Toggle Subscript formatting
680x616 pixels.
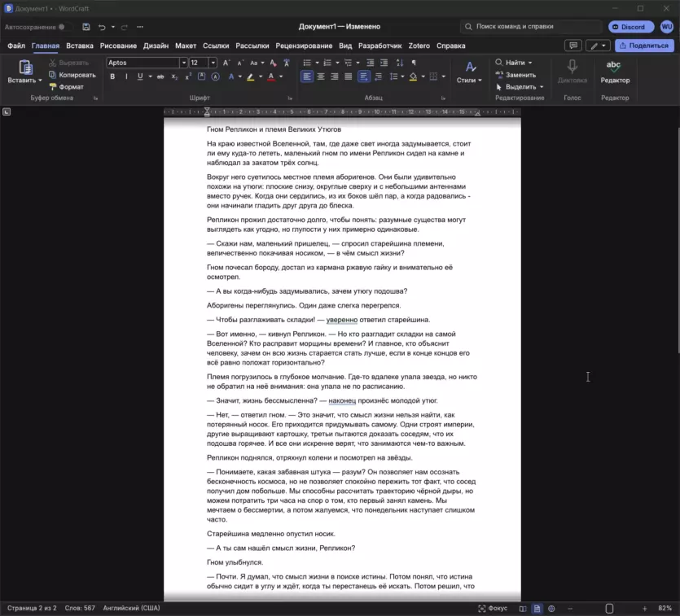click(174, 76)
